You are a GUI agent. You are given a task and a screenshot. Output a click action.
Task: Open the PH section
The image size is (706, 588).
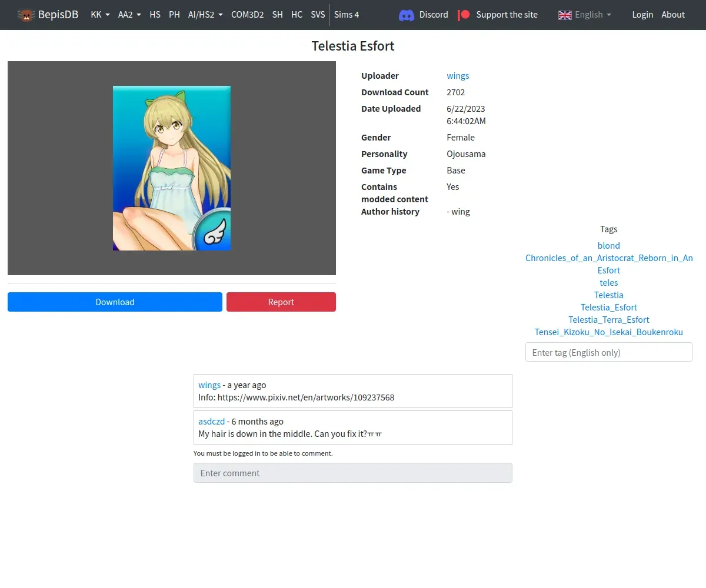click(x=174, y=15)
